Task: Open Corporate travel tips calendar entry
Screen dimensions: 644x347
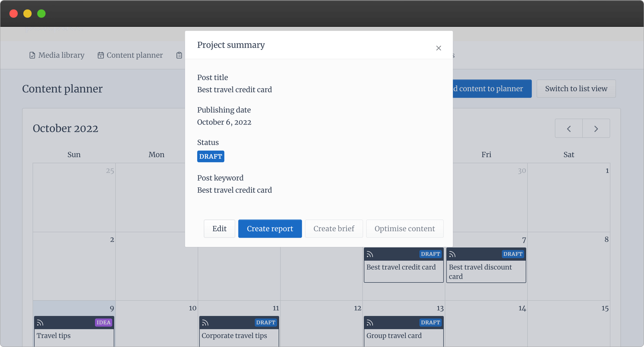Action: coord(239,331)
